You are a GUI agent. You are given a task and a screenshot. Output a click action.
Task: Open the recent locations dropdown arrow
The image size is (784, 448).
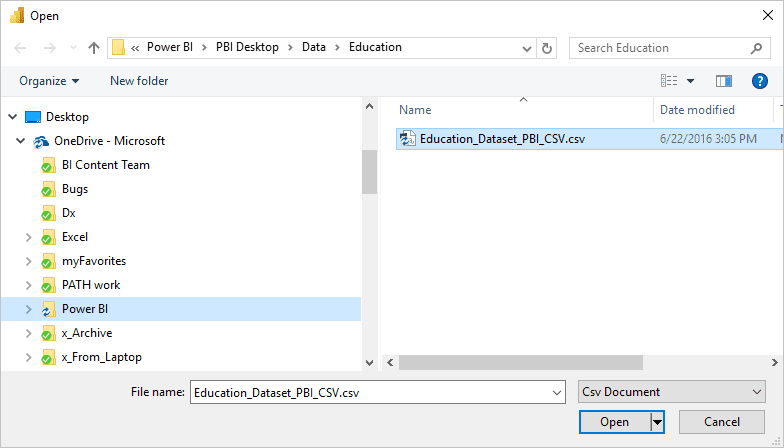74,48
